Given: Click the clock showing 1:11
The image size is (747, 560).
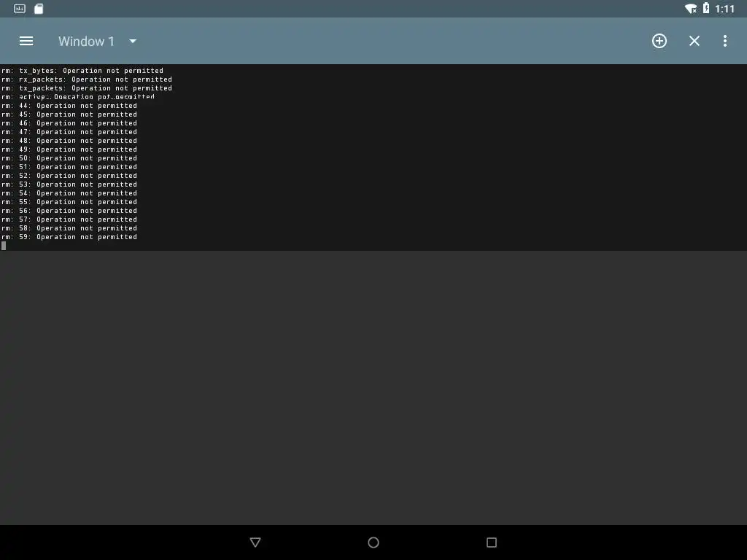Looking at the screenshot, I should pyautogui.click(x=724, y=9).
